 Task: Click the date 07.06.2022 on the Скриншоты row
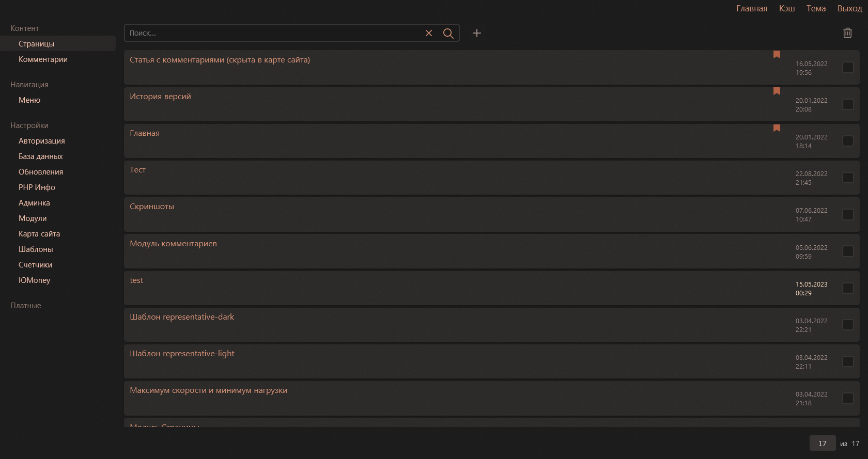812,211
